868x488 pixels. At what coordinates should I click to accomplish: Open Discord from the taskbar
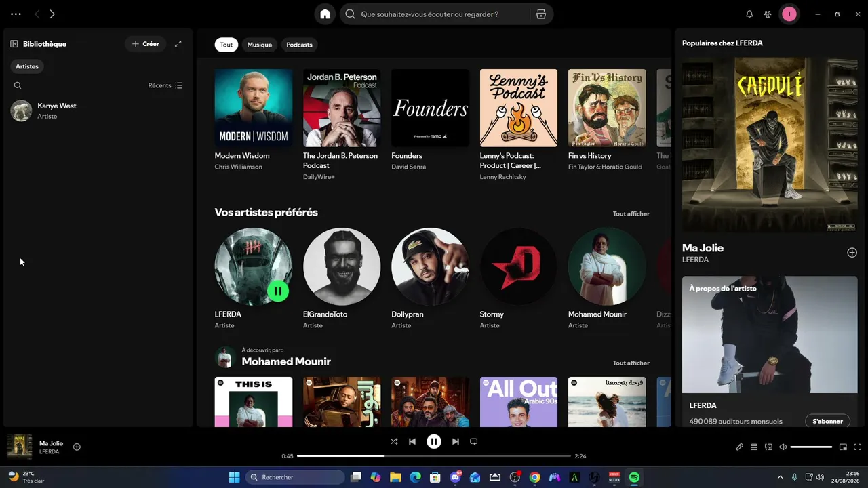pyautogui.click(x=456, y=477)
